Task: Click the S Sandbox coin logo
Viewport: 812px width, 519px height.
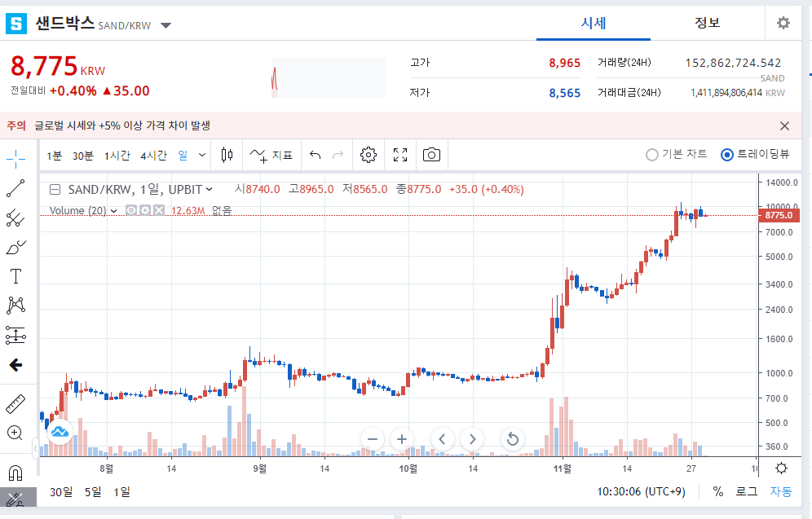Action: tap(16, 24)
